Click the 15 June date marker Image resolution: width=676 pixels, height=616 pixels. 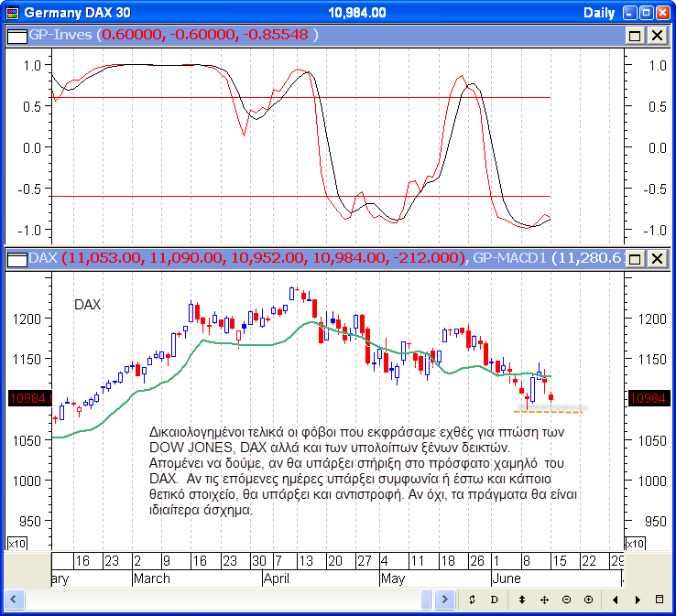[559, 561]
